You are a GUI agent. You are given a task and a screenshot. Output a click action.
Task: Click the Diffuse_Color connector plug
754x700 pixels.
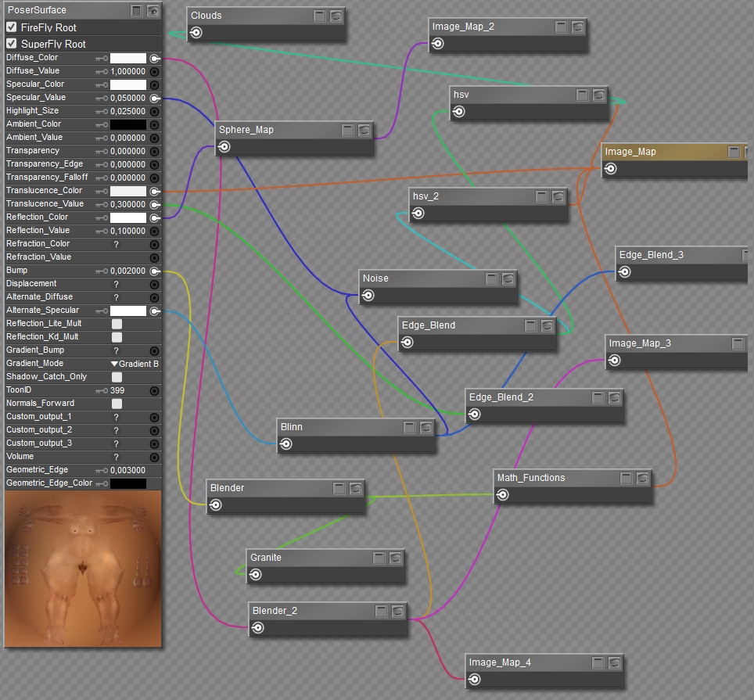tap(154, 58)
